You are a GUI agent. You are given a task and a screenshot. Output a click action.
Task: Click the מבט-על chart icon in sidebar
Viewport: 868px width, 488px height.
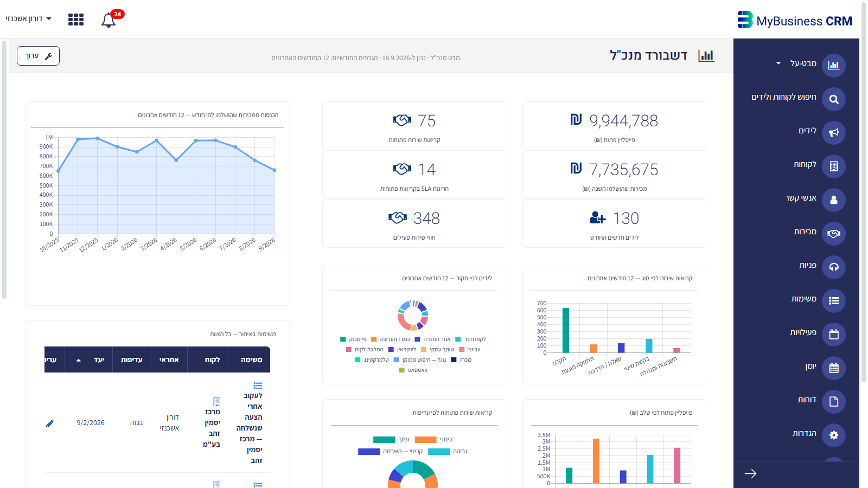(834, 66)
